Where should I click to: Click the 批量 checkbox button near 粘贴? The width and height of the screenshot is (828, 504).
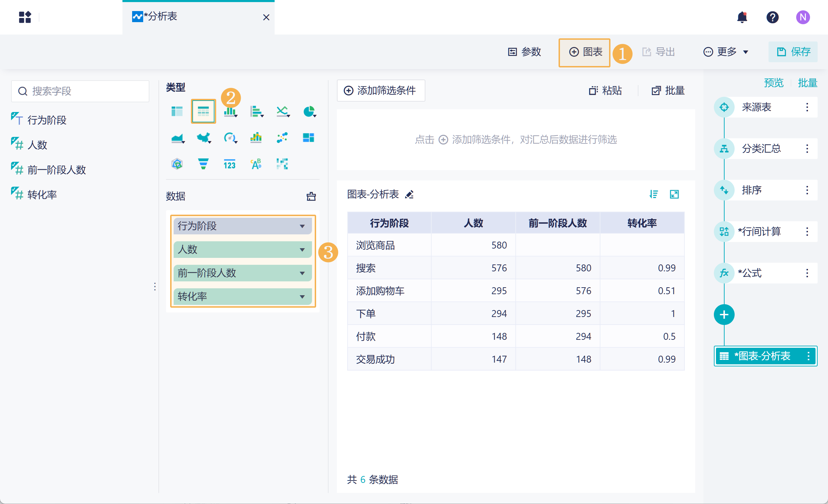(x=668, y=91)
